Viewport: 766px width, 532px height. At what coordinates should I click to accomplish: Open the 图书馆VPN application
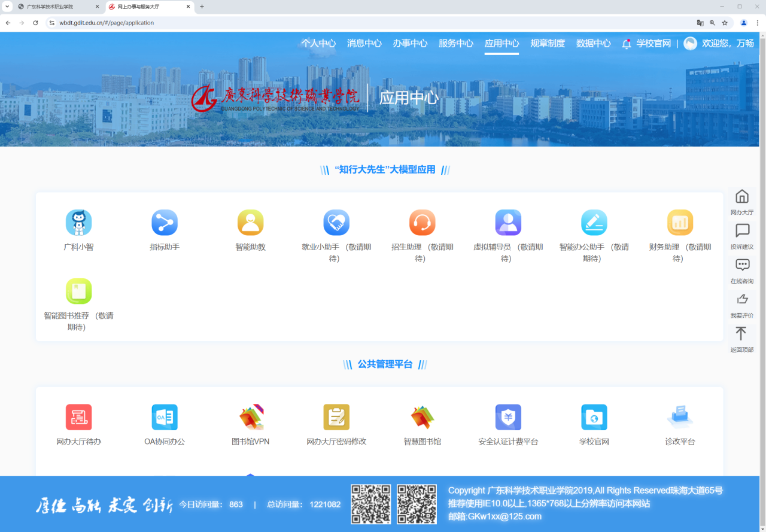click(251, 417)
